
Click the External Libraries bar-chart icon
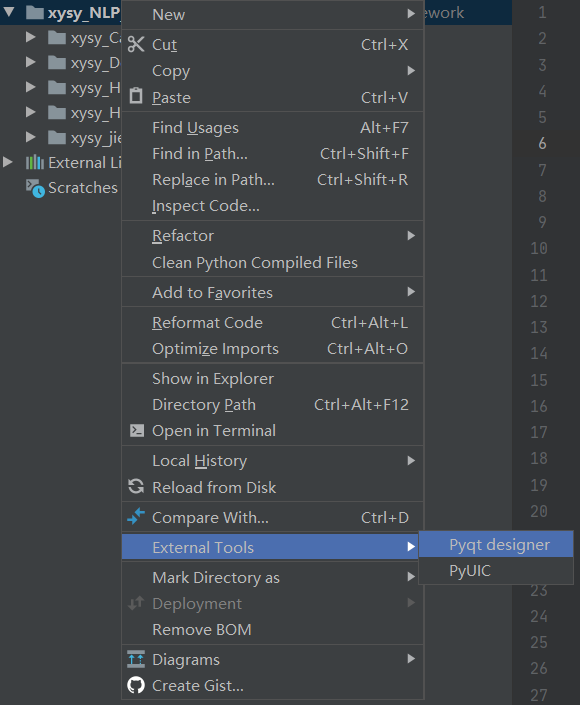pyautogui.click(x=35, y=162)
